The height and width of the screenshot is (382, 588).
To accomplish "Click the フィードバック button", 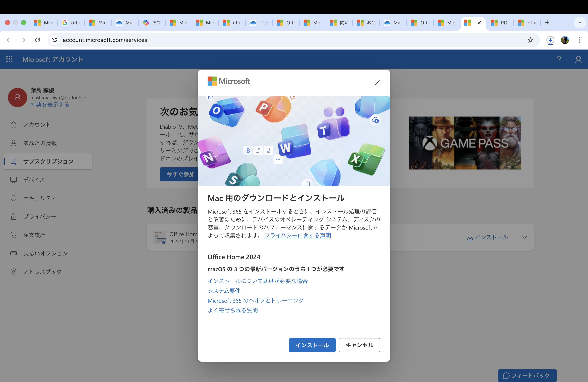I will tap(527, 376).
